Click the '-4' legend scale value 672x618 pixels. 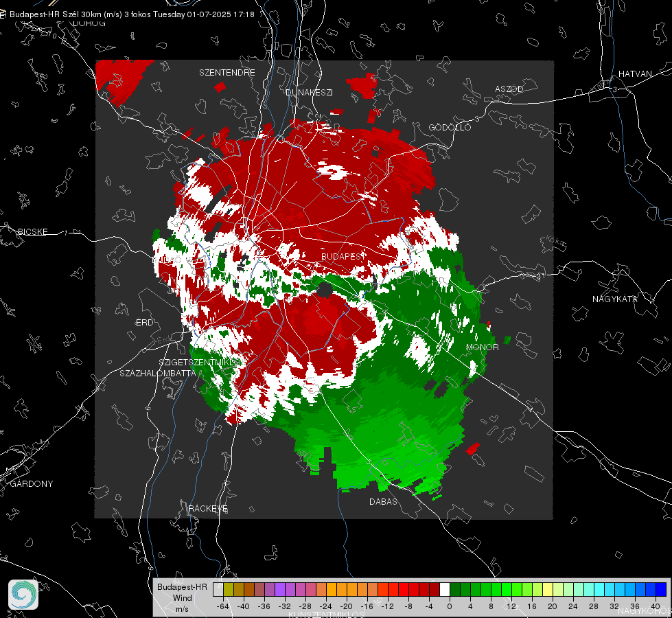tap(429, 606)
